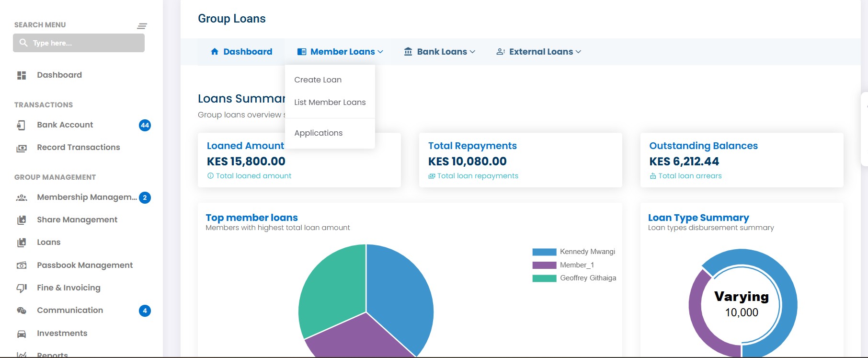Toggle Member_1 purple legend swatch
Image resolution: width=868 pixels, height=358 pixels.
544,265
